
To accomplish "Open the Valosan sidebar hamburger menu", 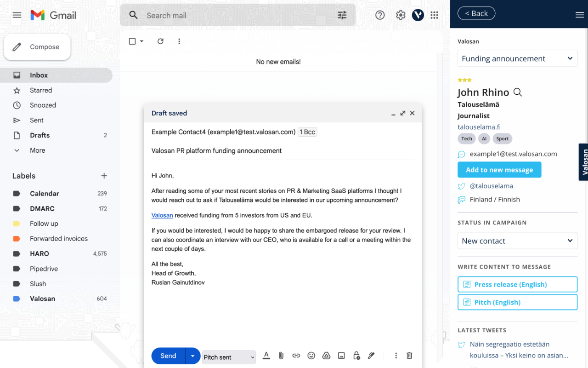I will click(579, 15).
